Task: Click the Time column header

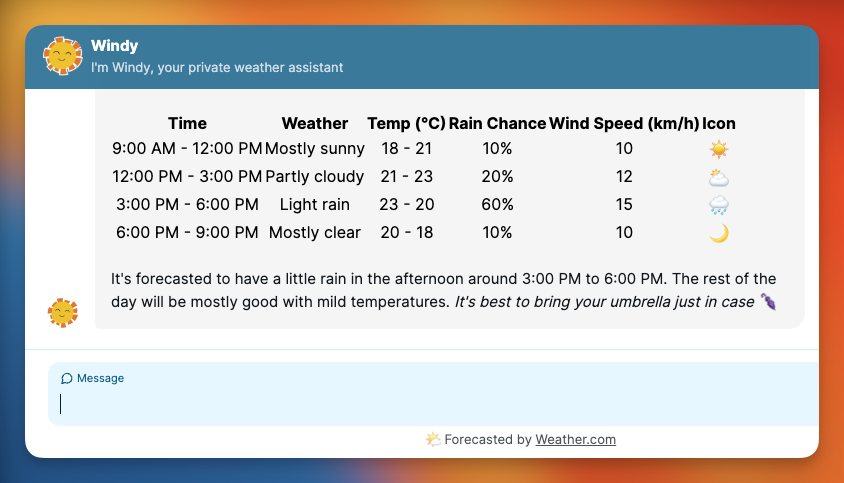Action: point(187,124)
